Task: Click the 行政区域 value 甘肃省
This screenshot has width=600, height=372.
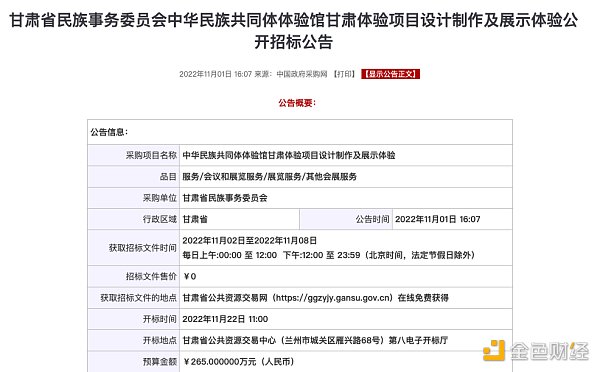Action: click(195, 219)
